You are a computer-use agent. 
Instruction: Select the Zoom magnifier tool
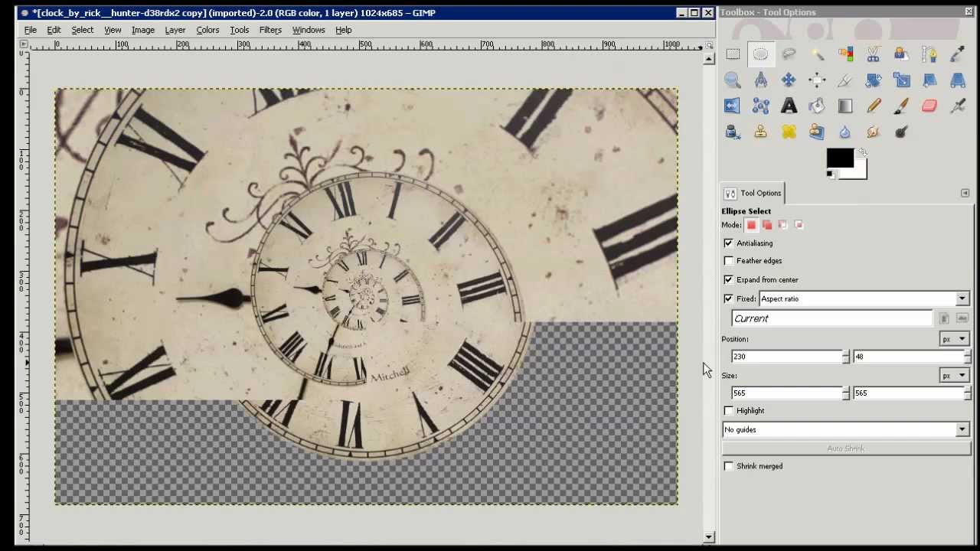[733, 80]
